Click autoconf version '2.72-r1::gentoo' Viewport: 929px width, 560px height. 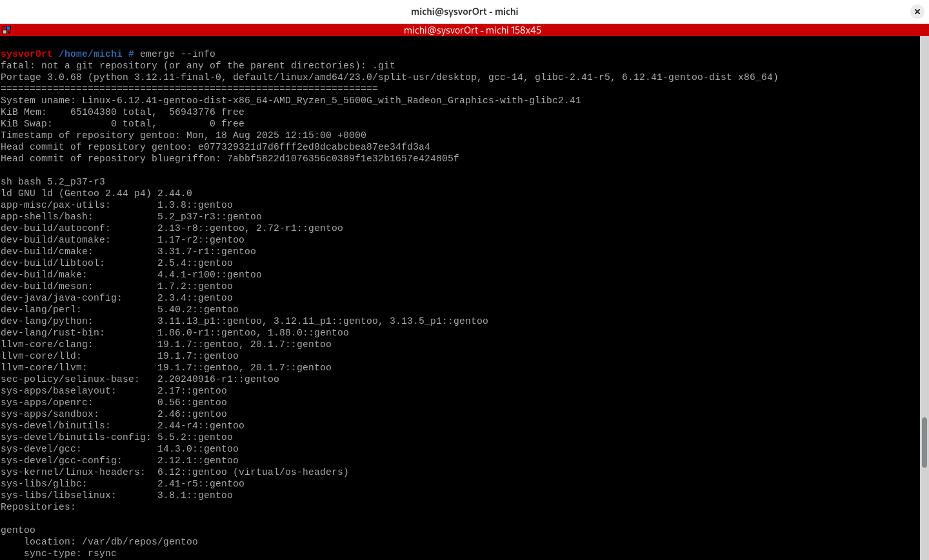click(x=299, y=228)
